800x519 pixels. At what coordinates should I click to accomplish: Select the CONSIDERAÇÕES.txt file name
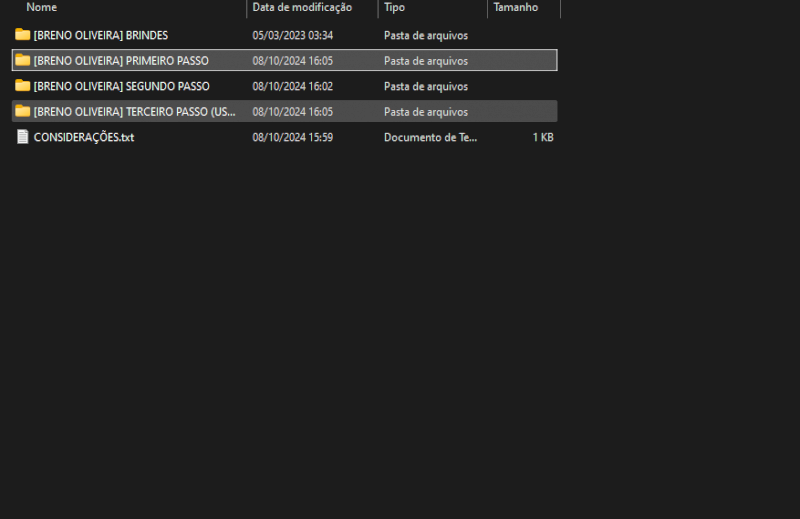(84, 137)
